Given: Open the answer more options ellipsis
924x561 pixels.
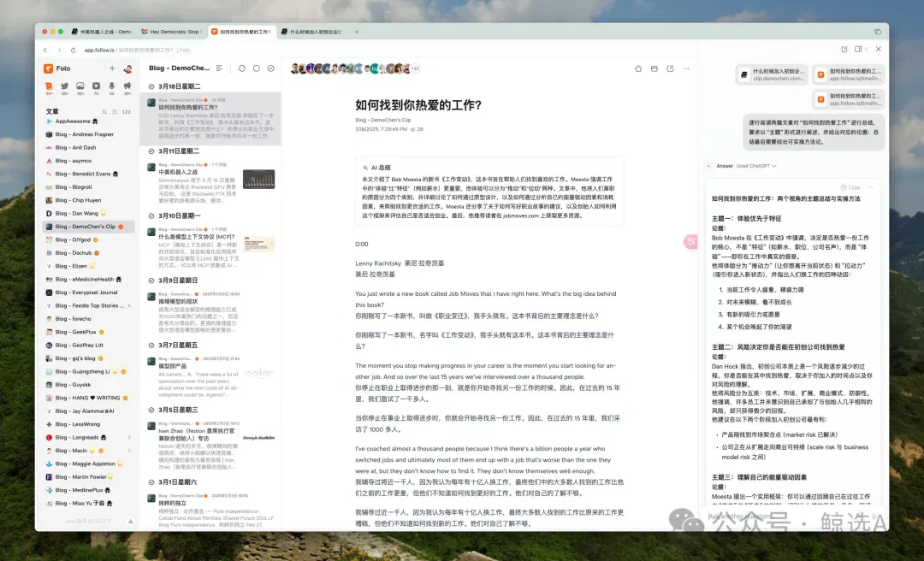Looking at the screenshot, I should click(870, 187).
